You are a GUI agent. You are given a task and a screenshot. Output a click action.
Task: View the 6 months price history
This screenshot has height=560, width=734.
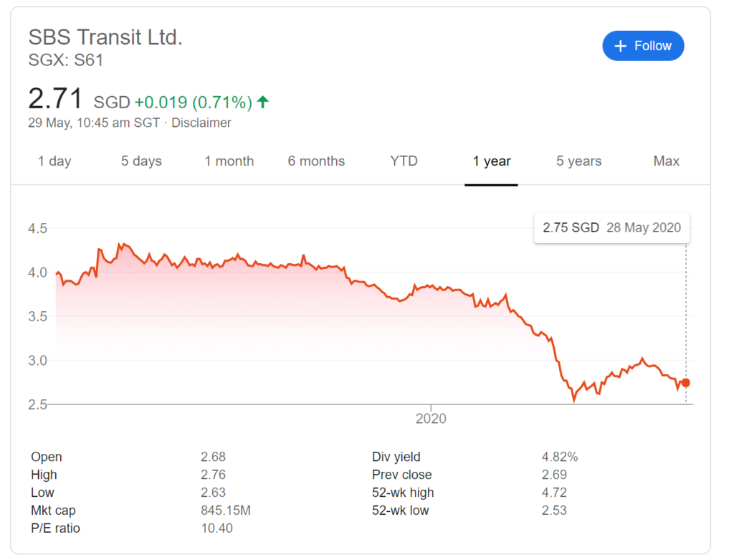click(x=316, y=161)
